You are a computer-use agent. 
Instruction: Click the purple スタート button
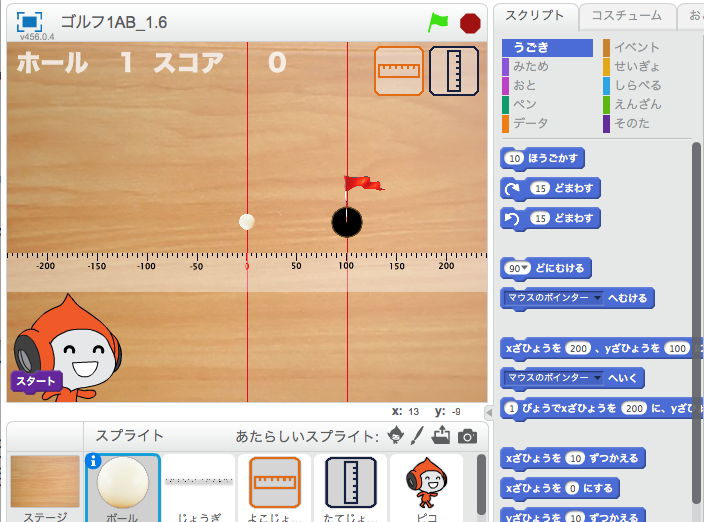coord(36,382)
